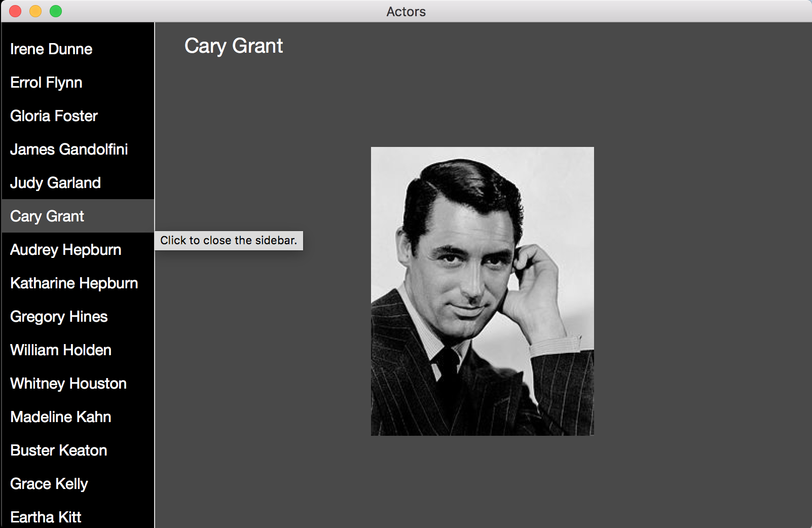Click the highlighted Cary Grant list item

[x=47, y=216]
